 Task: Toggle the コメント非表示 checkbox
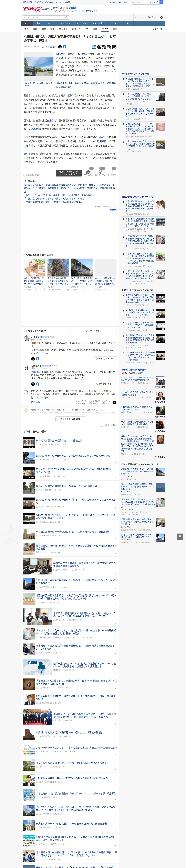[x=102, y=425]
